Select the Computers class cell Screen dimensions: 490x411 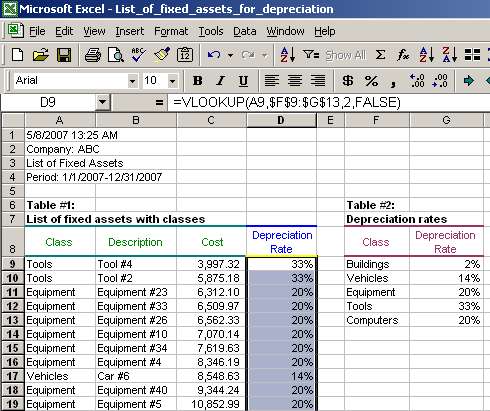377,320
